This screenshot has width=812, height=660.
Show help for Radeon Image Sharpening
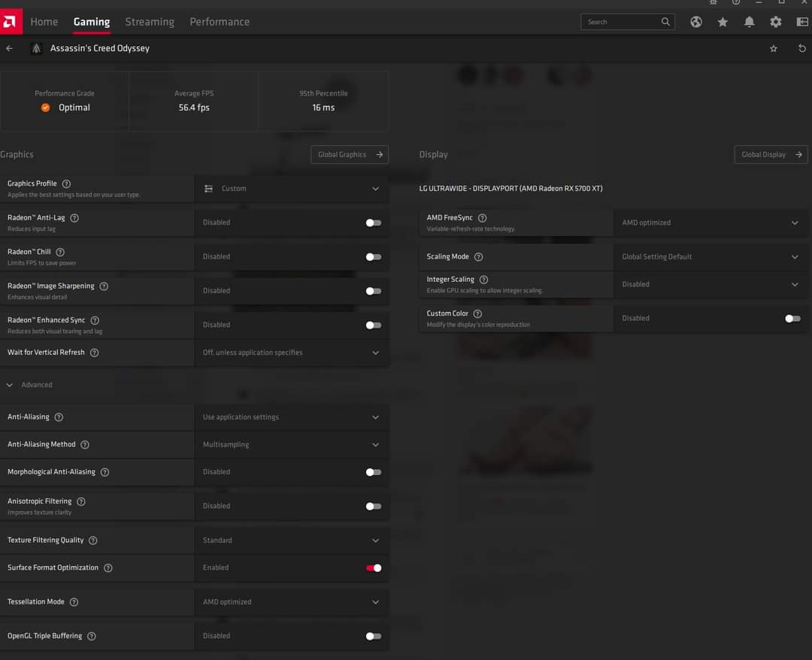(104, 286)
